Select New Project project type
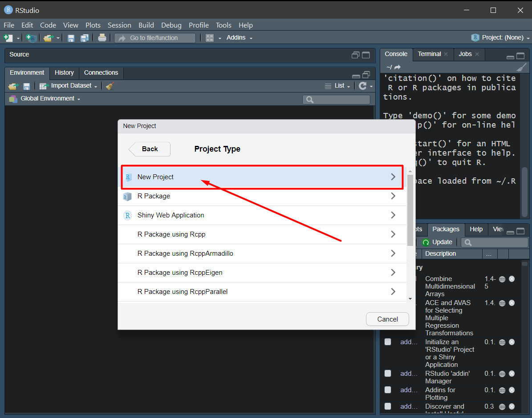This screenshot has width=532, height=418. tap(262, 177)
